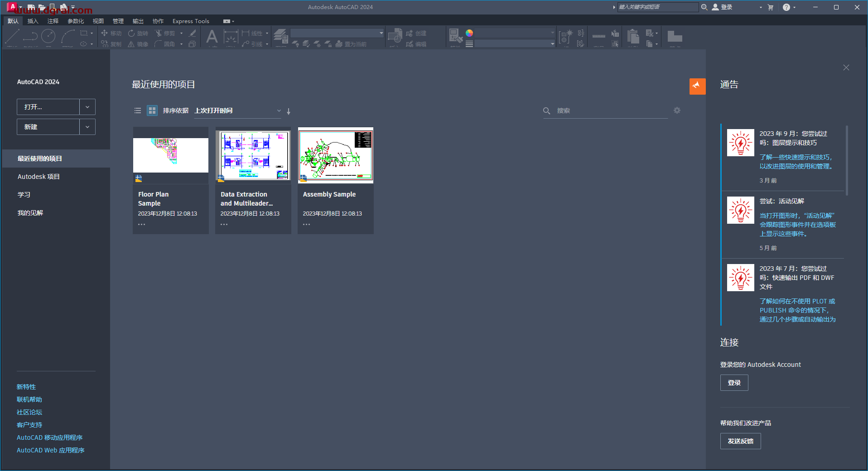This screenshot has height=471, width=868.
Task: Click the 打开... button
Action: [48, 107]
